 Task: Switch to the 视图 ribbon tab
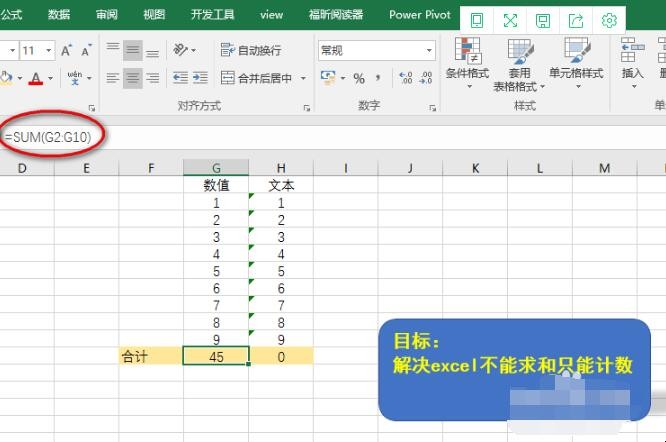(154, 15)
